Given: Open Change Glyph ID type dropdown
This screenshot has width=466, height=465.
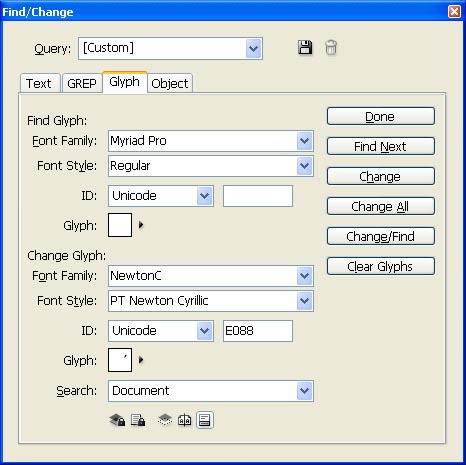Looking at the screenshot, I should click(161, 331).
